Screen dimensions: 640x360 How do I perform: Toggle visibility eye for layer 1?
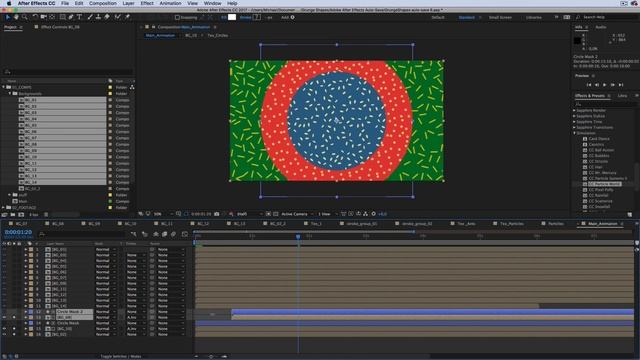[x=4, y=249]
